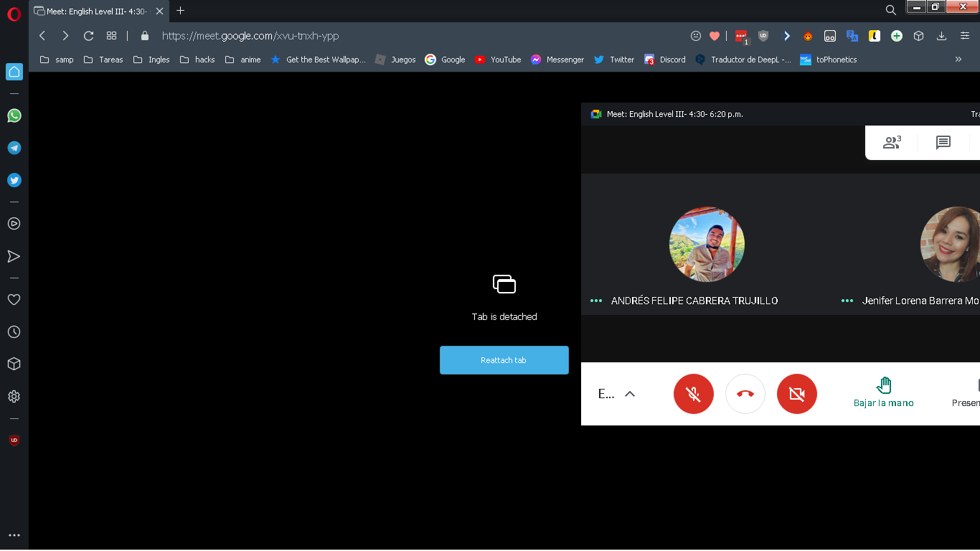980x551 pixels.
Task: Open Traductor de DeepL bookmark
Action: [x=743, y=60]
